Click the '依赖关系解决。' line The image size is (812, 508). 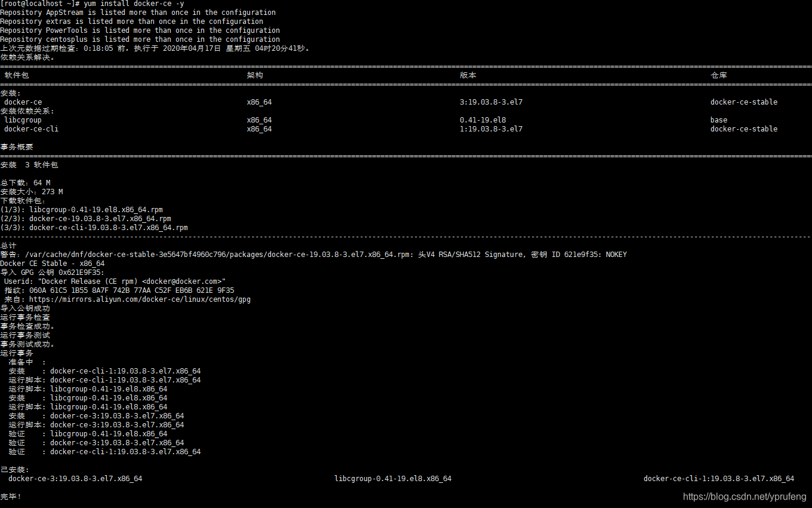27,57
